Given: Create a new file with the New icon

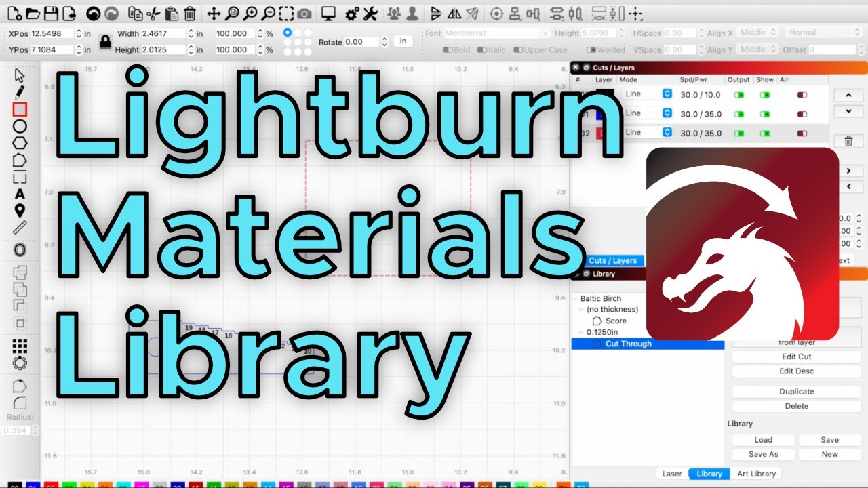Looking at the screenshot, I should 16,13.
